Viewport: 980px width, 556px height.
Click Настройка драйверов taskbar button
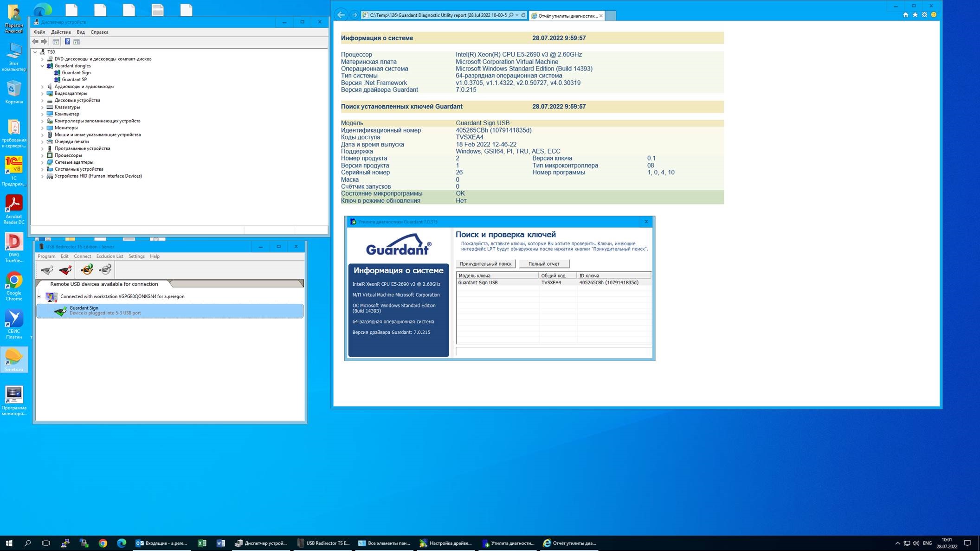point(446,543)
